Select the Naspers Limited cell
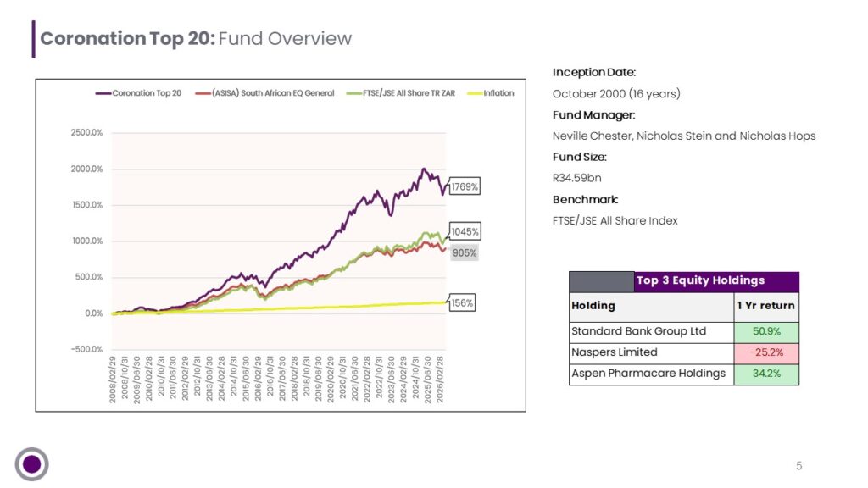This screenshot has width=868, height=488. coord(651,353)
